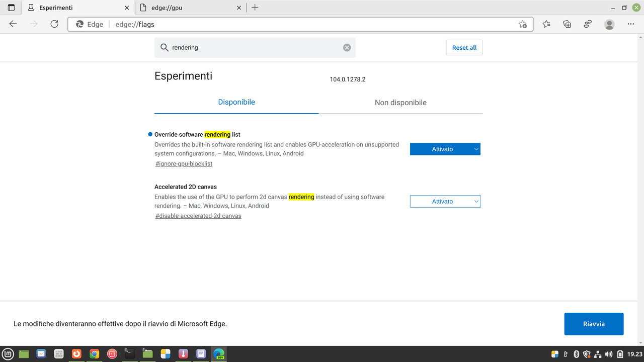
Task: Switch to the Esperimenti browser tab
Action: click(x=78, y=8)
